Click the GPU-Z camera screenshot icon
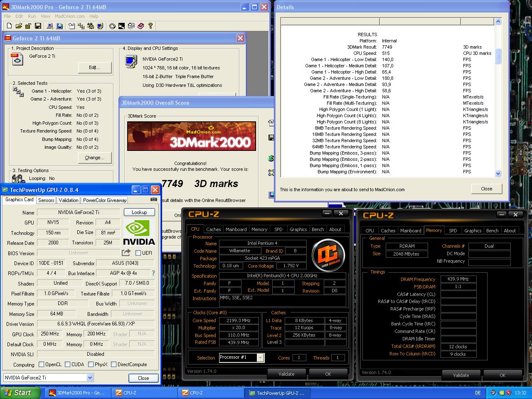Image resolution: width=532 pixels, height=399 pixels. point(153,199)
